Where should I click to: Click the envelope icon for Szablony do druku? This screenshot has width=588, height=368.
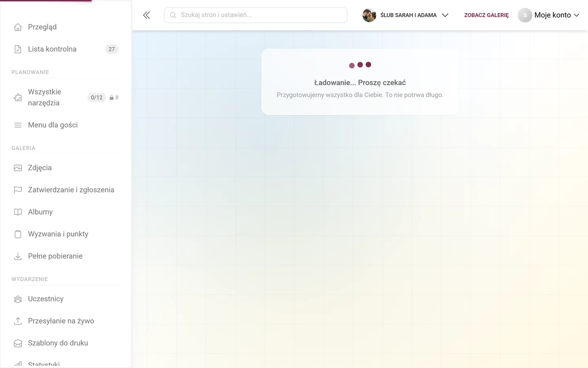(x=18, y=343)
